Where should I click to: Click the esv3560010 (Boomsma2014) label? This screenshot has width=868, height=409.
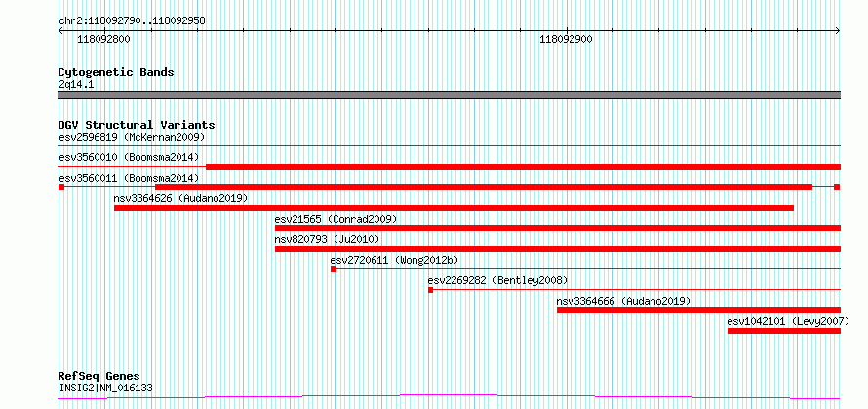(x=129, y=157)
